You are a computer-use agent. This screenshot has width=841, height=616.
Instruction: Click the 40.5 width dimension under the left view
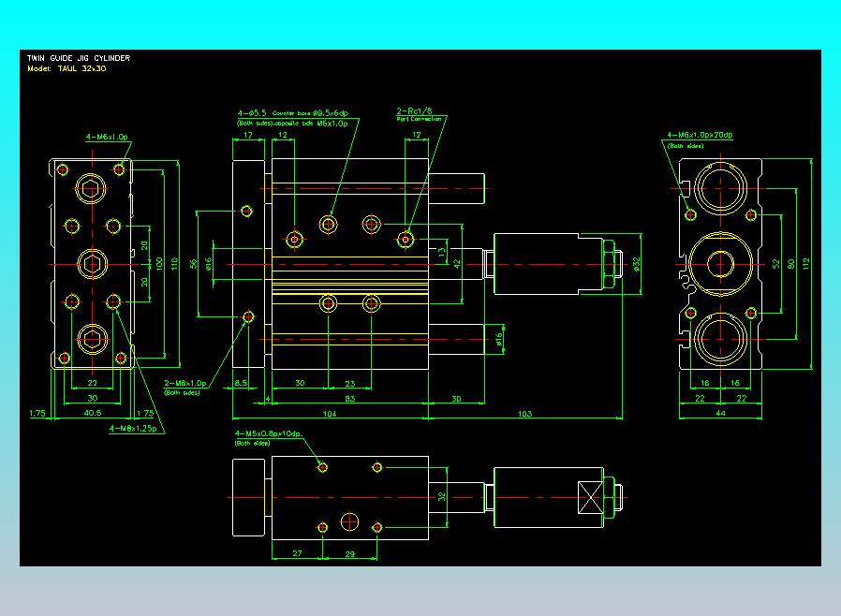93,413
